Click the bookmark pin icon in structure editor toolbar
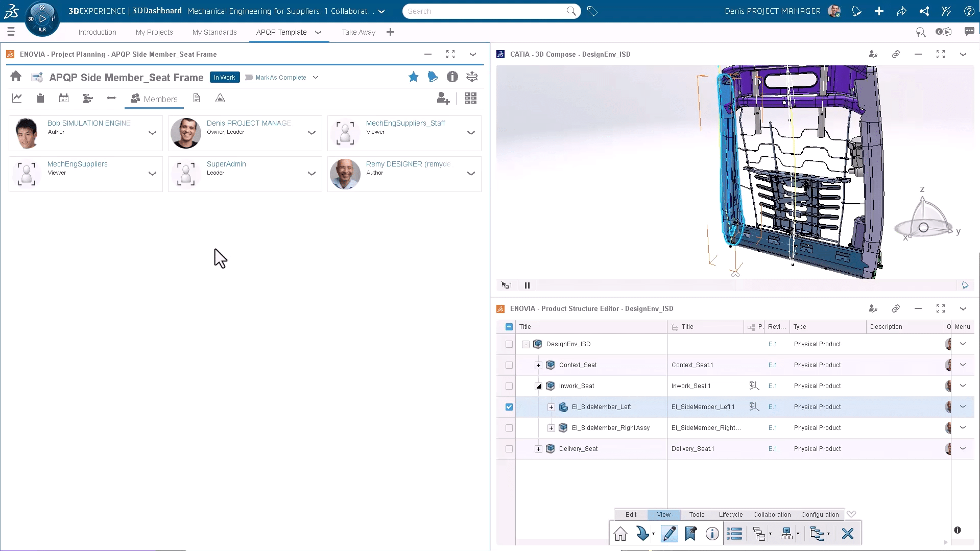Viewport: 980px width, 551px height. [690, 533]
